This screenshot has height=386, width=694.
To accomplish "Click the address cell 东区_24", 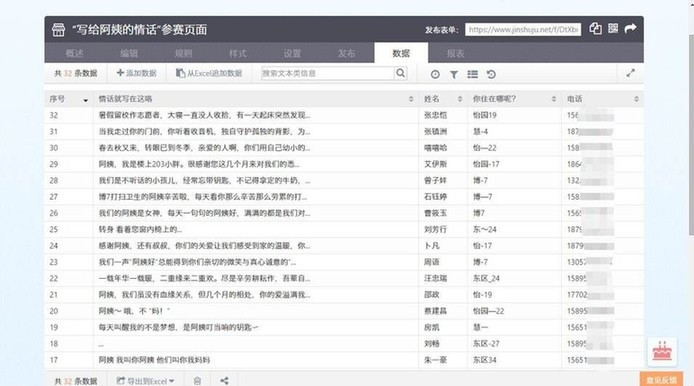I will coord(486,279).
